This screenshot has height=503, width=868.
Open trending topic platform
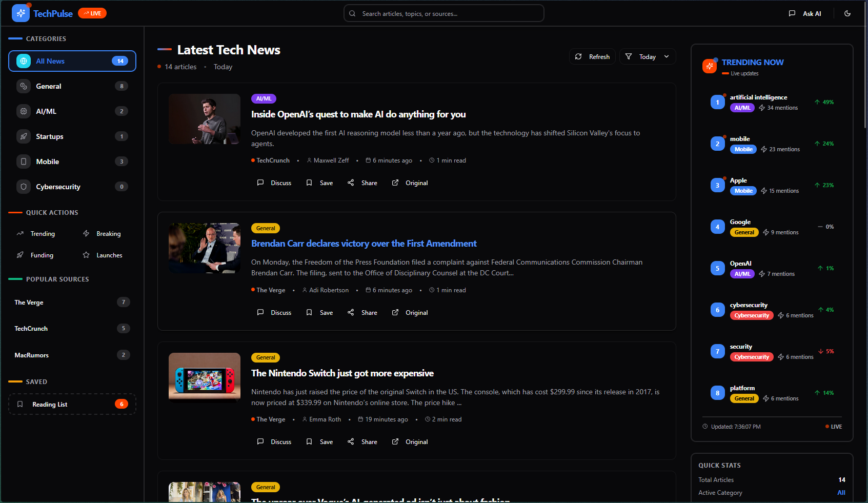772,393
